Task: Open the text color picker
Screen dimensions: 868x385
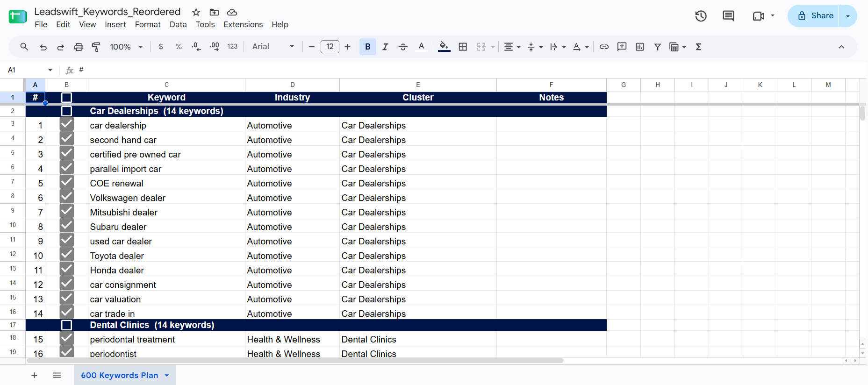Action: [421, 47]
